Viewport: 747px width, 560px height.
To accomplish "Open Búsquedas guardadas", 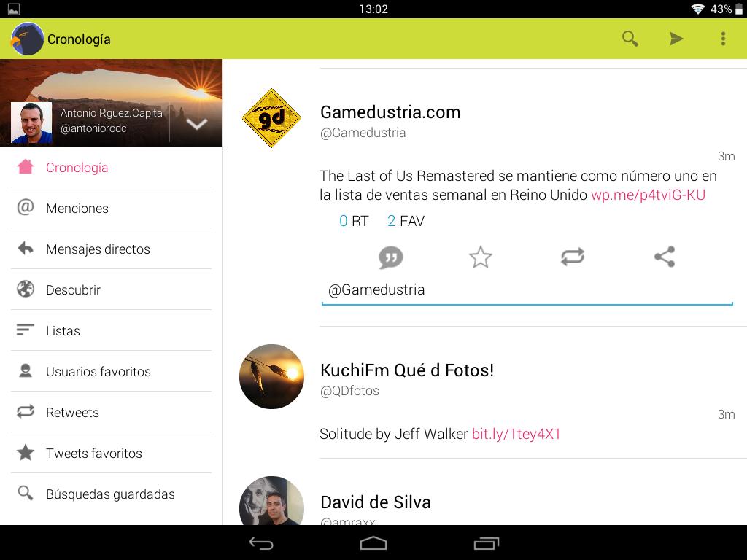I will (x=111, y=494).
